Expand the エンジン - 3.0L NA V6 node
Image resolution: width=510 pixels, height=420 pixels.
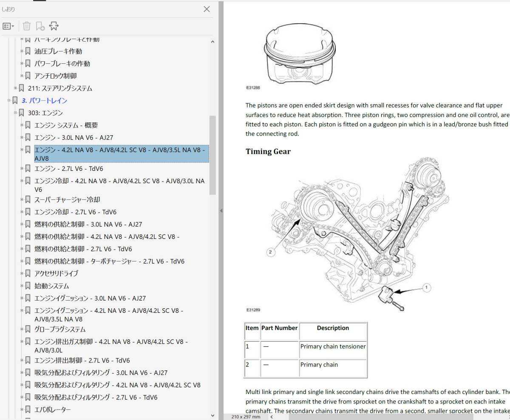click(x=22, y=137)
